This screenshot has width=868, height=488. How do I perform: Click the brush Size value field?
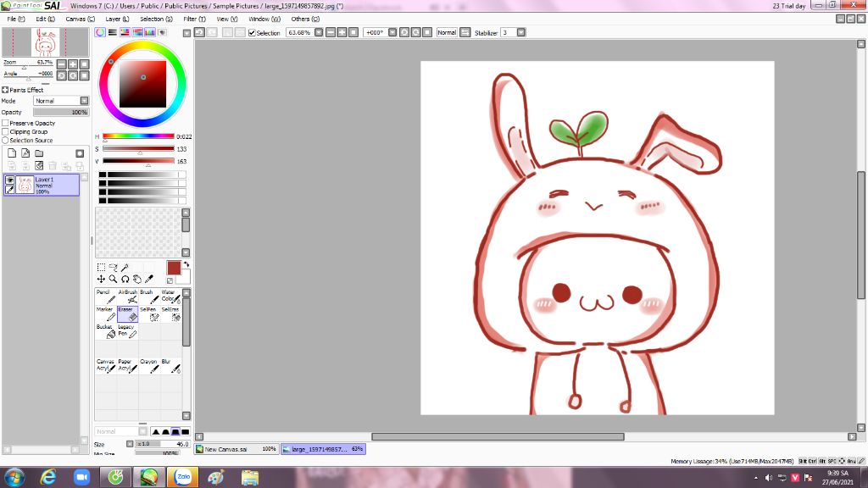(x=162, y=444)
